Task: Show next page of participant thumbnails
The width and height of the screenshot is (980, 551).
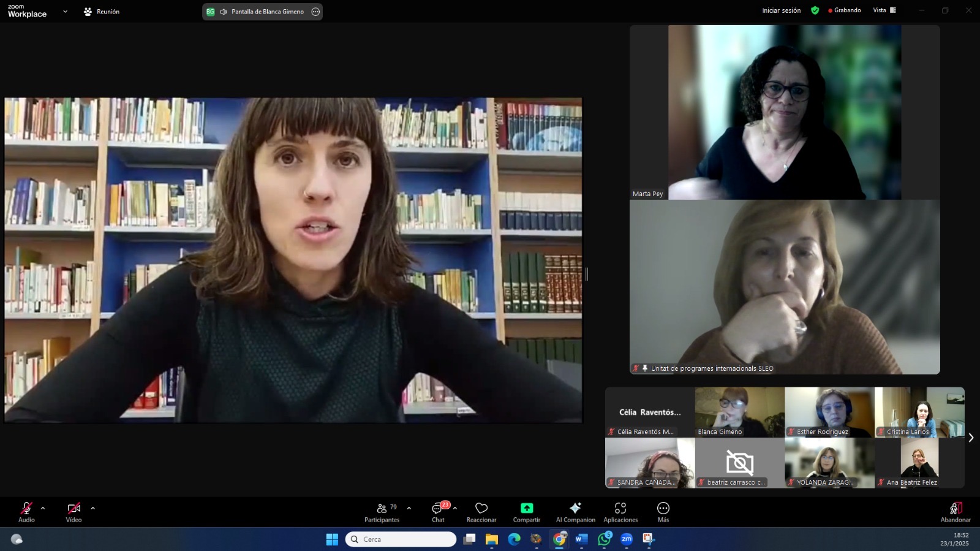Action: [971, 438]
